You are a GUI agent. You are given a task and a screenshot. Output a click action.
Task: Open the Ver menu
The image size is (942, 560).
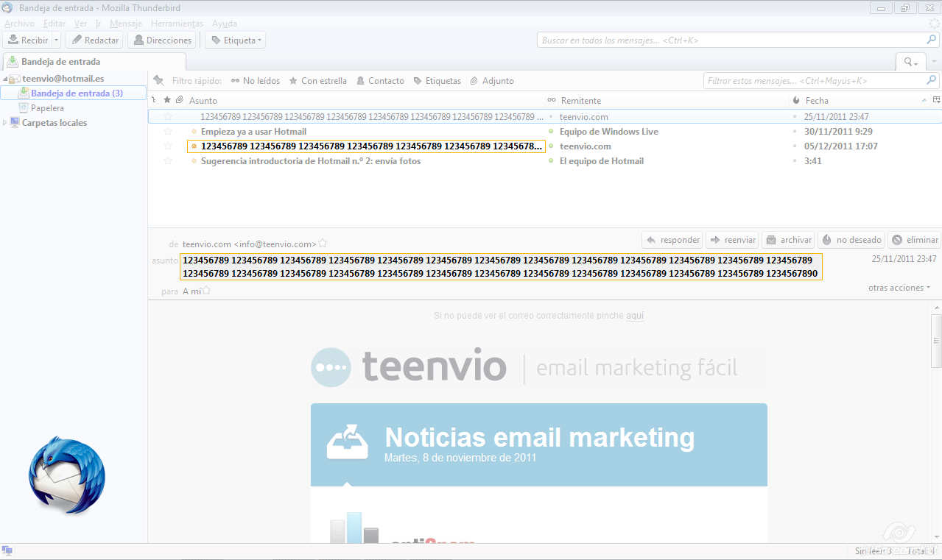(80, 24)
